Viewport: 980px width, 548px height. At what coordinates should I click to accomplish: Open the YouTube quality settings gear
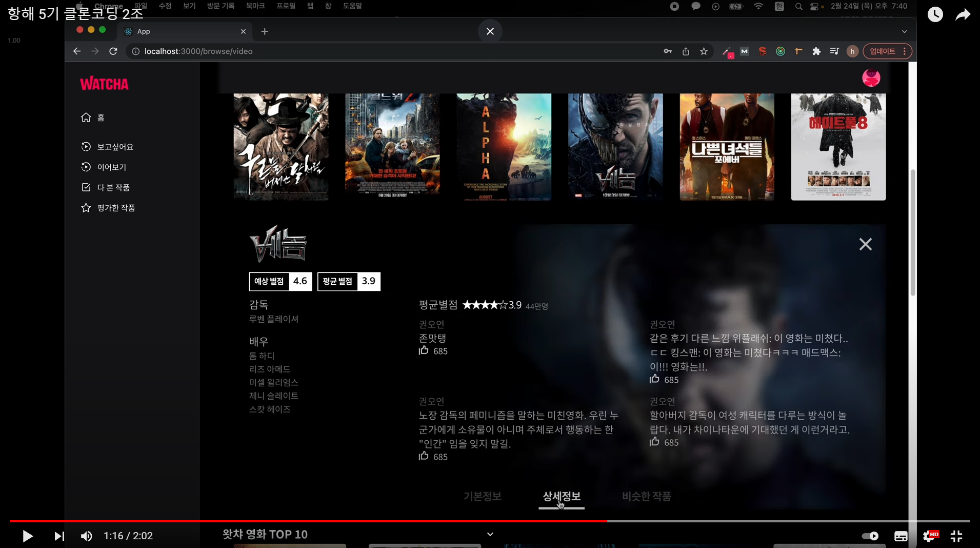930,536
